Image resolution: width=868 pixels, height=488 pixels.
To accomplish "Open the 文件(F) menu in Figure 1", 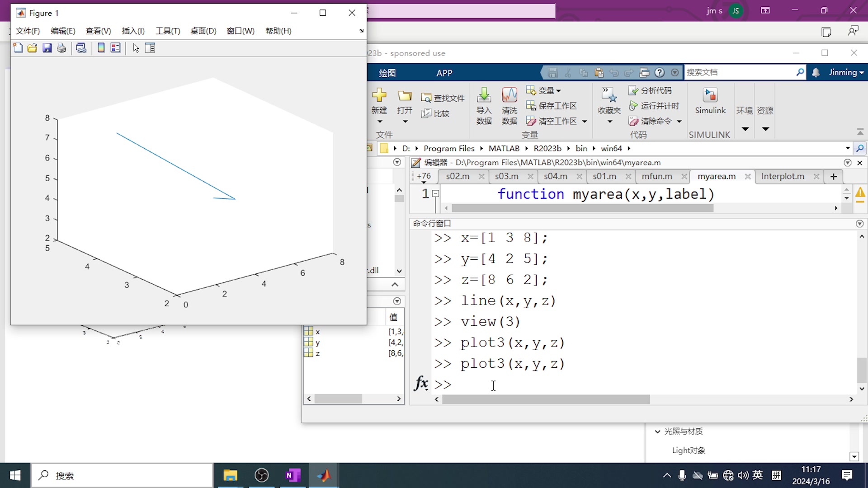I will [x=28, y=31].
